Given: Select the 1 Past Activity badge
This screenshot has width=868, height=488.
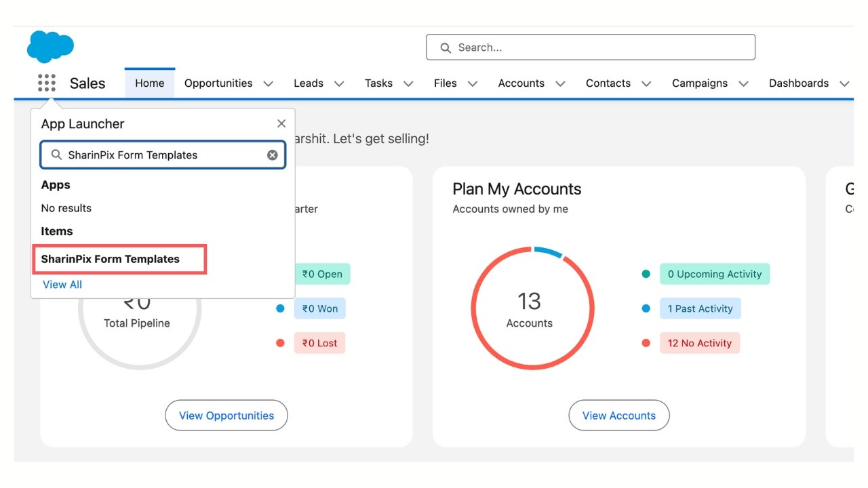Looking at the screenshot, I should pos(701,308).
